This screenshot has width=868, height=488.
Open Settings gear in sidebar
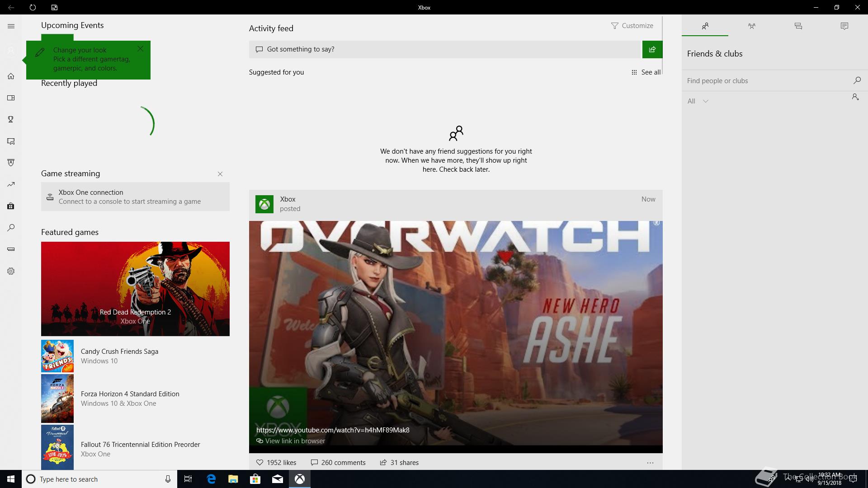11,271
